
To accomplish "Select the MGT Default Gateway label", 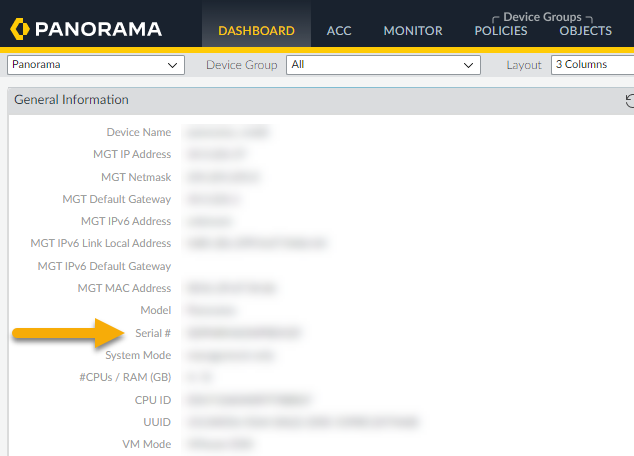I will tap(116, 199).
